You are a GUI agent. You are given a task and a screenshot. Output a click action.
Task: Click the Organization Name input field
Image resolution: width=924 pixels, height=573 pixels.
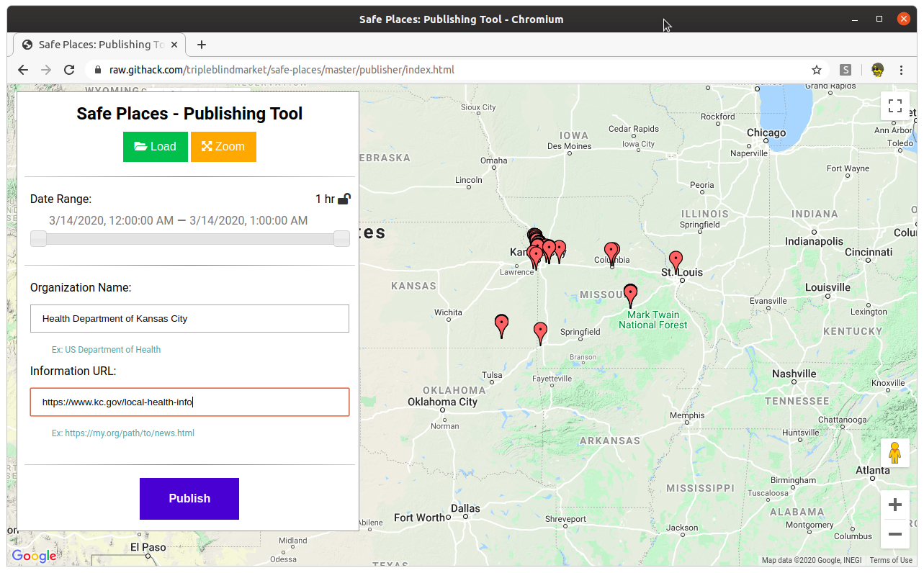point(189,318)
